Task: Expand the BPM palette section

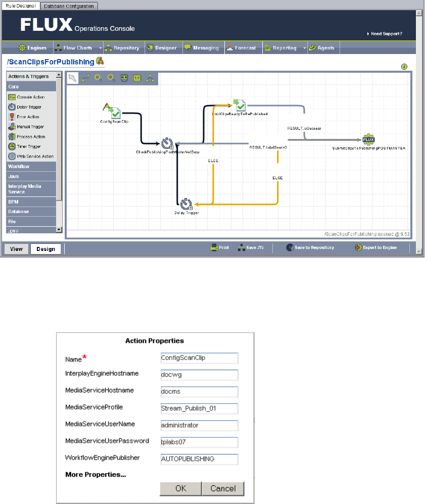Action: [x=31, y=202]
